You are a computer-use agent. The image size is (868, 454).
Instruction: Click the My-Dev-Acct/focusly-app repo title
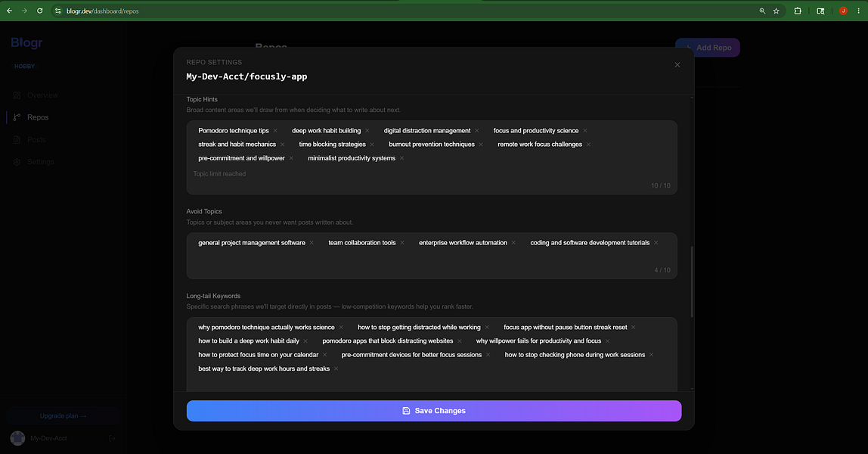point(247,76)
